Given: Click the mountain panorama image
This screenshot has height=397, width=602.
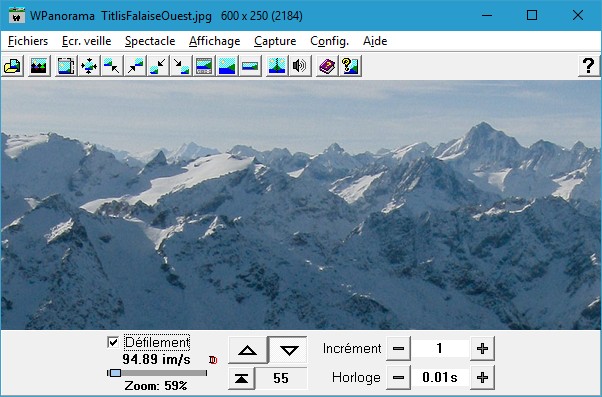Looking at the screenshot, I should [x=301, y=205].
